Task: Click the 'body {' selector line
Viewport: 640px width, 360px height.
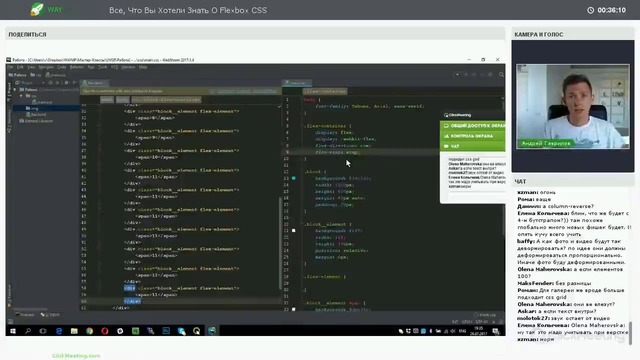Action: [312, 100]
